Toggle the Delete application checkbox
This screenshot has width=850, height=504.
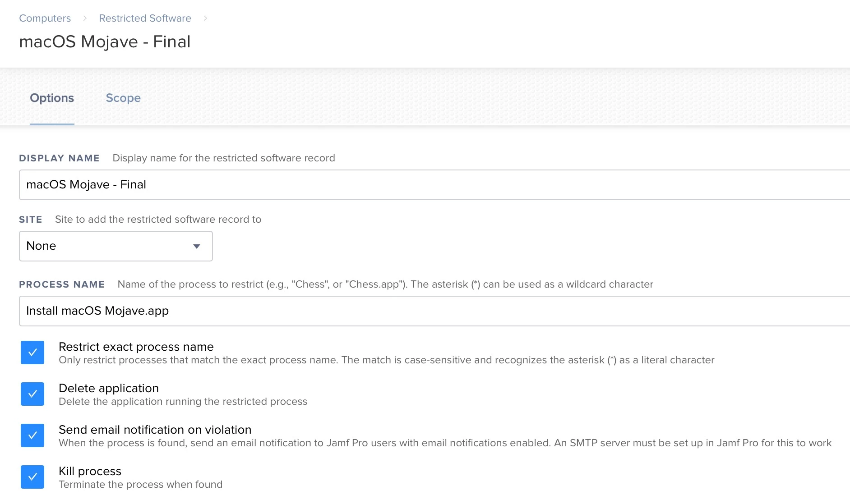32,394
